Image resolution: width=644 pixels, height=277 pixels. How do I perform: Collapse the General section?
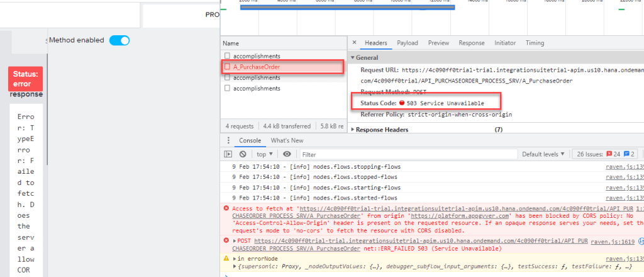pos(353,57)
